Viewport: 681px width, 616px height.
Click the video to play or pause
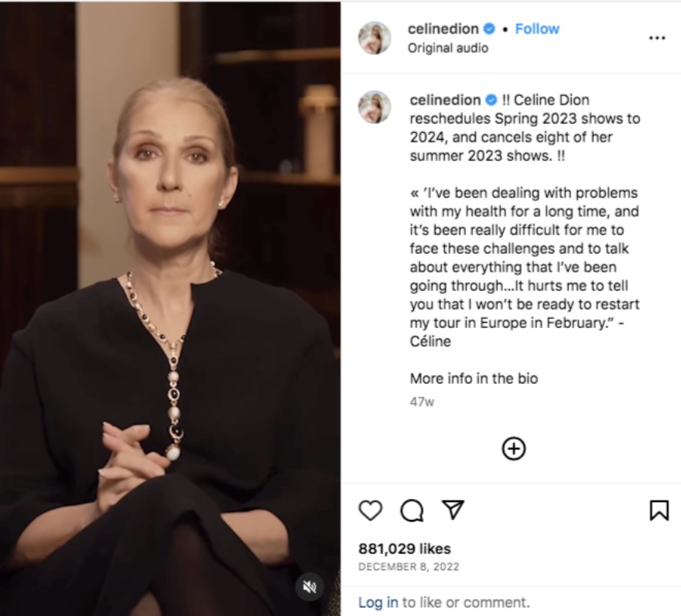click(x=170, y=310)
